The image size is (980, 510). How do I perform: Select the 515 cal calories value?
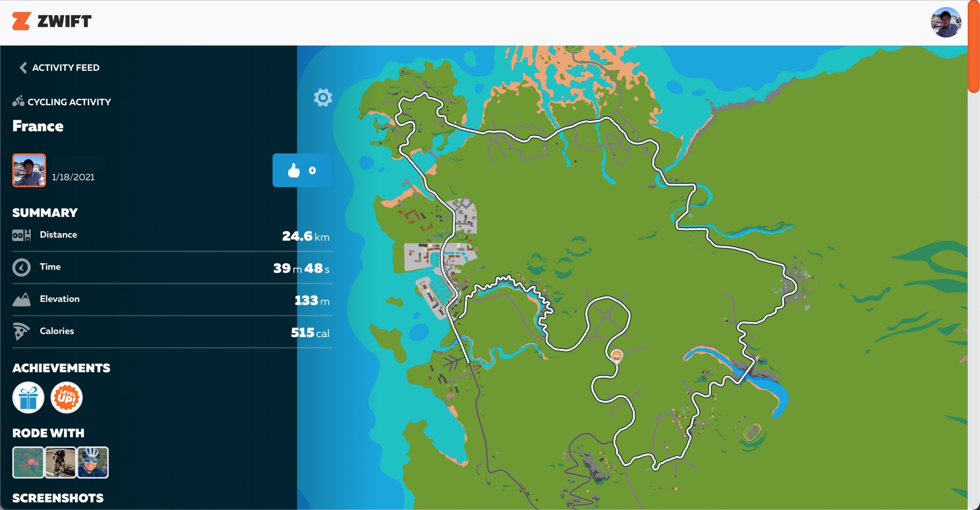310,332
